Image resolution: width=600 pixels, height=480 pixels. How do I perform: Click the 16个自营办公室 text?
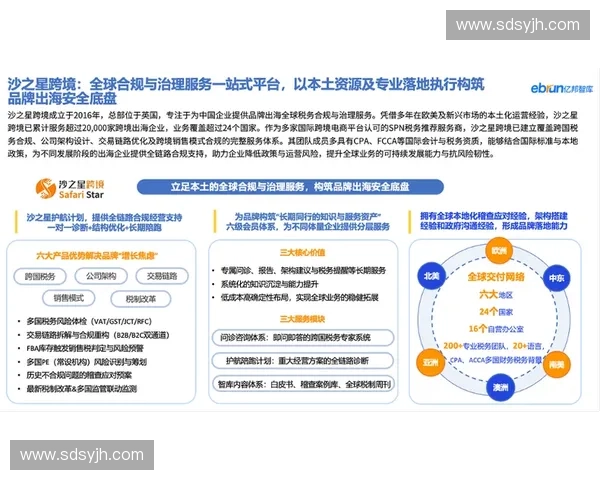pyautogui.click(x=496, y=328)
